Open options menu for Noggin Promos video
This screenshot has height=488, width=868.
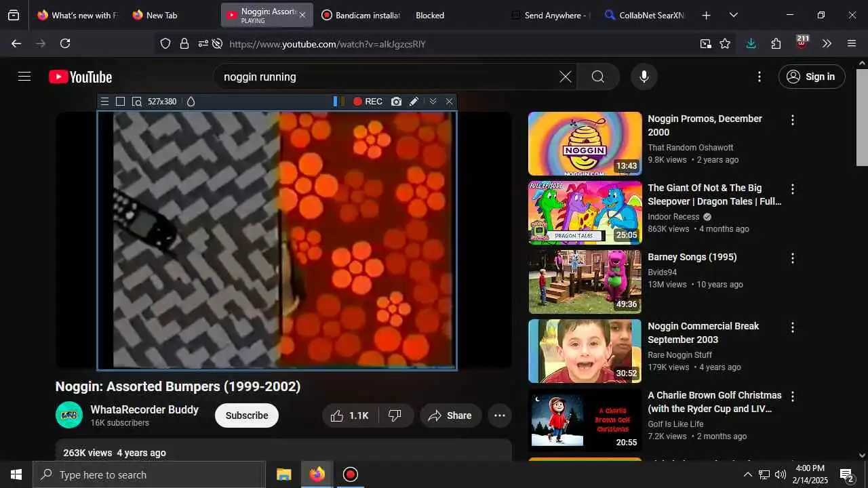[792, 120]
